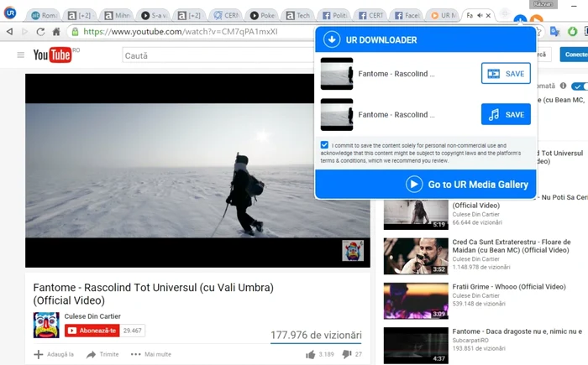Go back with the browser back arrow

pos(10,32)
